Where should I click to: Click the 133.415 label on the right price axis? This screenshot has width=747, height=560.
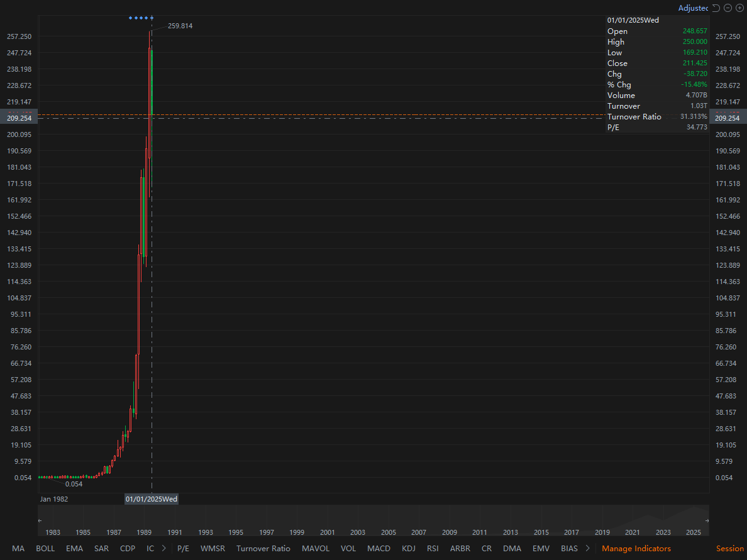coord(728,249)
